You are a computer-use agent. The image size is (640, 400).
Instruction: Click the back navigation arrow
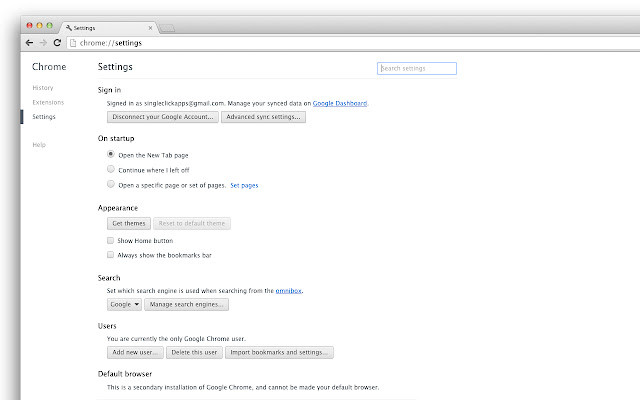click(29, 43)
